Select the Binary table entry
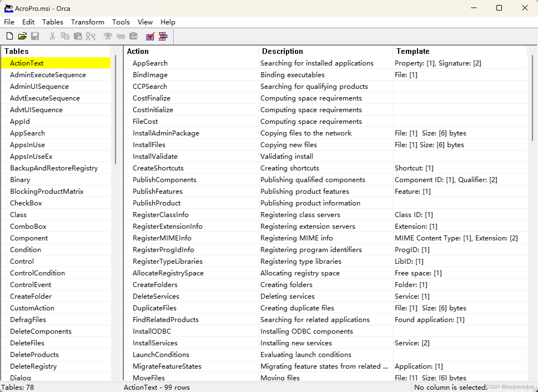The height and width of the screenshot is (392, 538). coord(20,180)
